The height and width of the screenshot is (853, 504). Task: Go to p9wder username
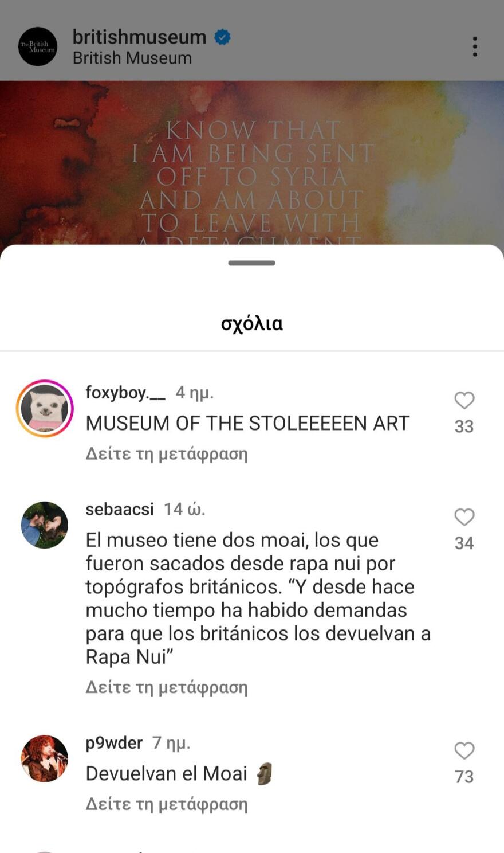(114, 742)
